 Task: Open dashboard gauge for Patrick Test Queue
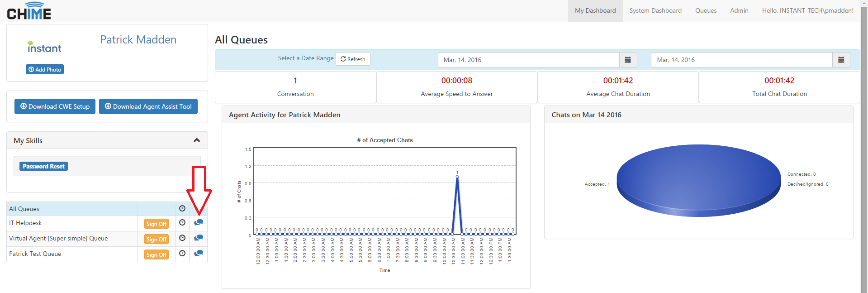[x=182, y=254]
